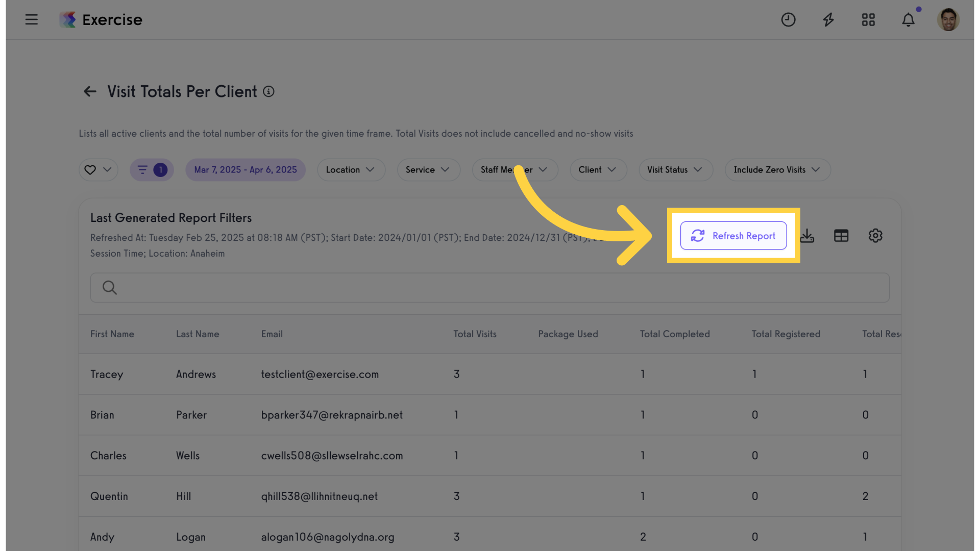Open the date range Mar 7 - Apr 6 picker
980x551 pixels.
click(246, 169)
